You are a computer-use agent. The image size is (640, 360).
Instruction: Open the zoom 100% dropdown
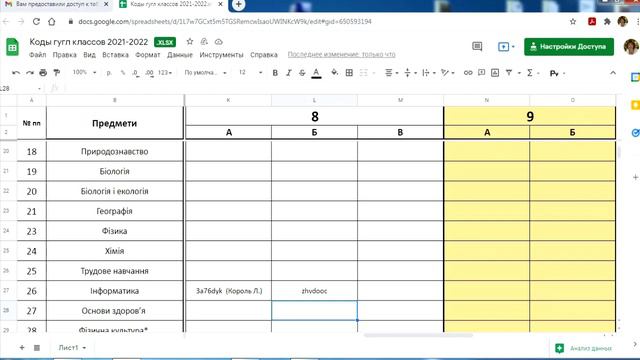point(84,73)
